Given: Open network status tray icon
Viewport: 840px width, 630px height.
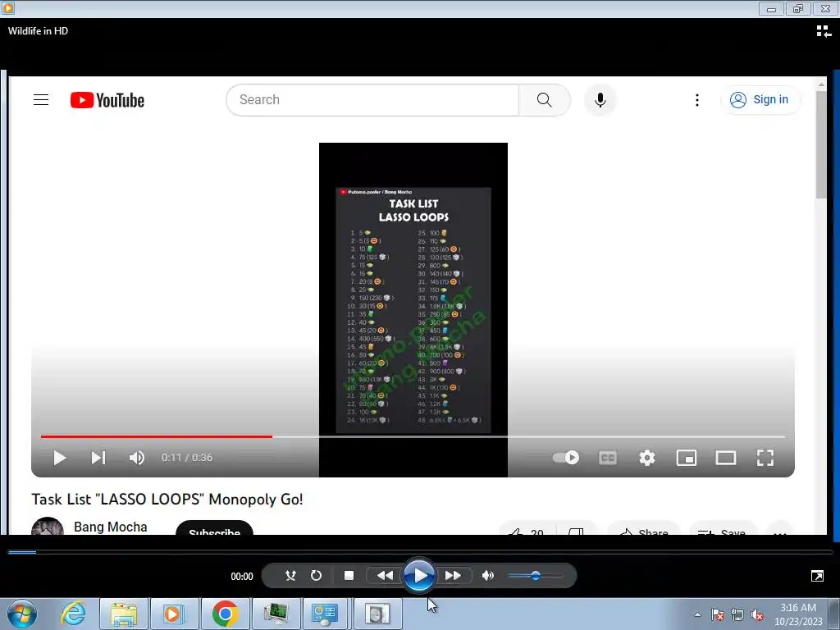Looking at the screenshot, I should click(737, 614).
